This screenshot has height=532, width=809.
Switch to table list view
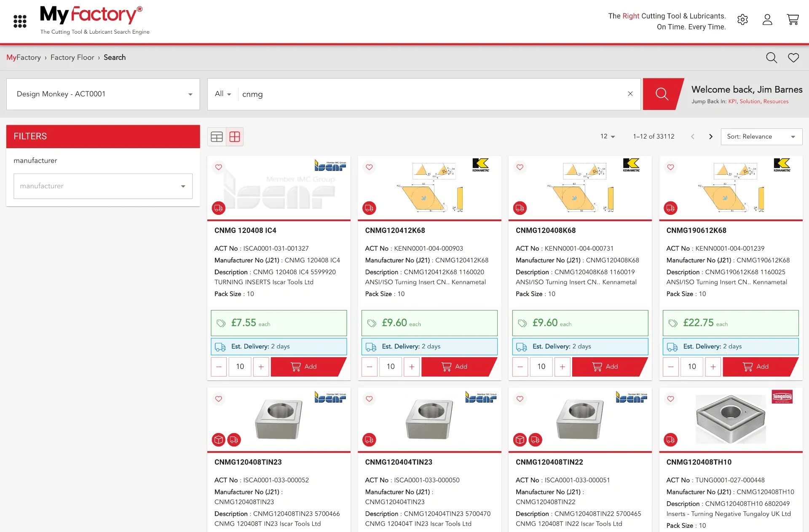coord(217,137)
